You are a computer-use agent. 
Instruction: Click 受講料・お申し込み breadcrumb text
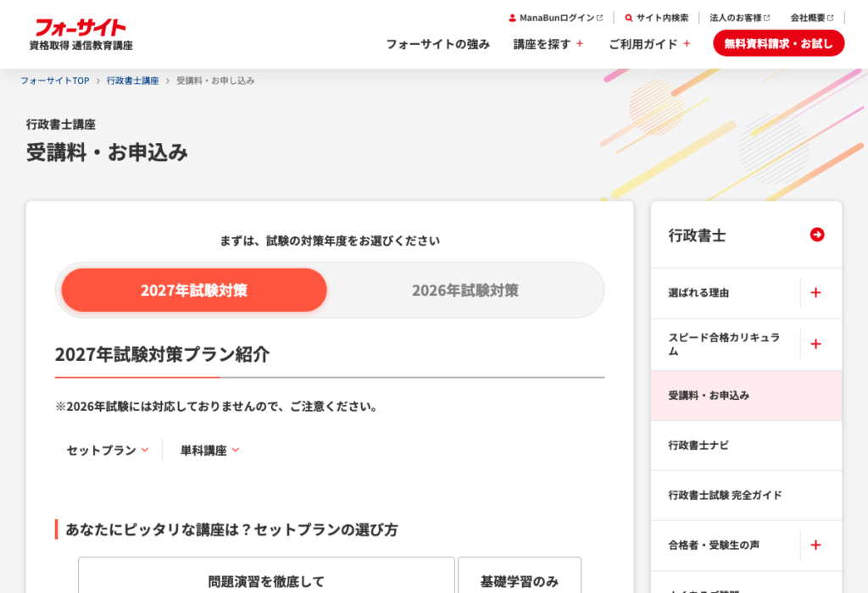(215, 80)
